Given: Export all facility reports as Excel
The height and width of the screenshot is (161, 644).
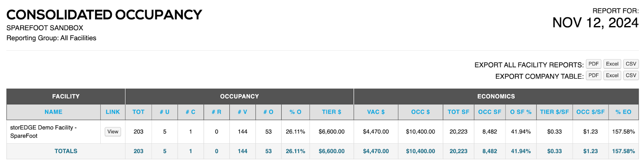Looking at the screenshot, I should click(612, 64).
